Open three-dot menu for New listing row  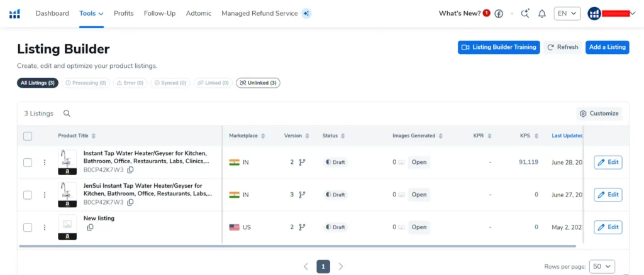pos(45,227)
